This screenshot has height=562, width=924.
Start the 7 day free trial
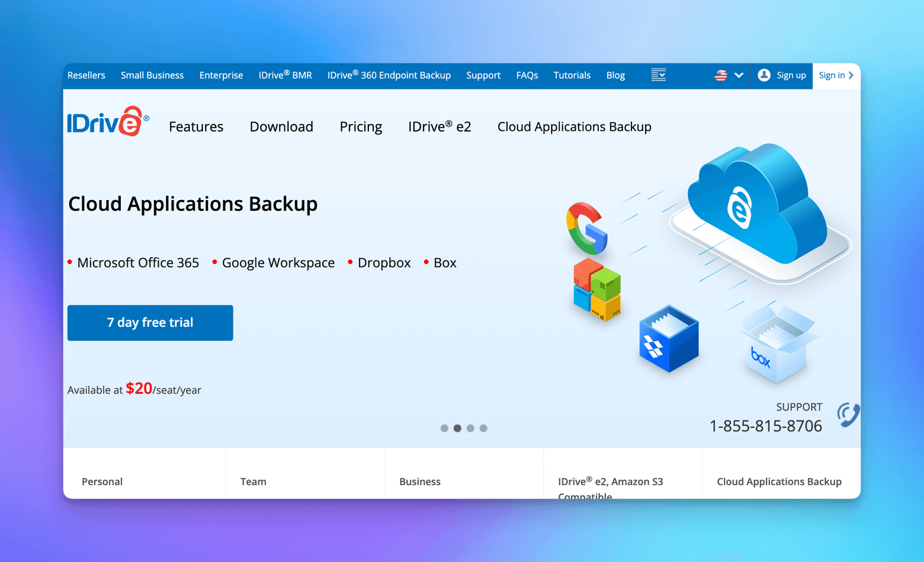click(150, 323)
